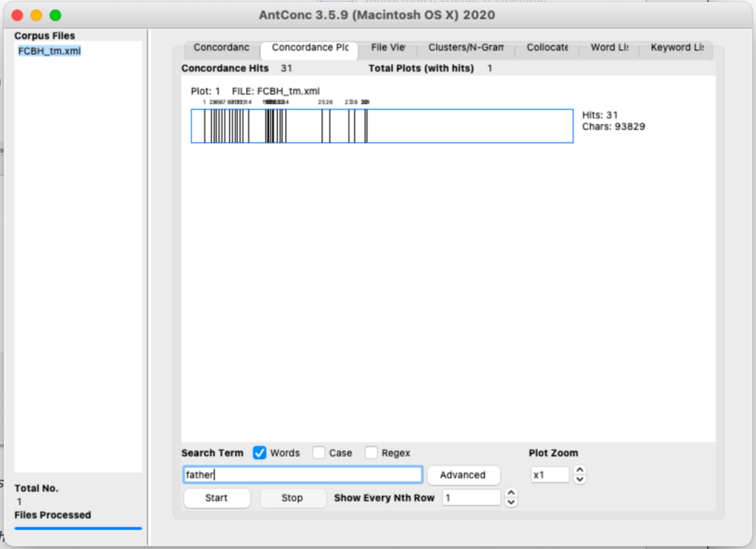Click the concordance plot barcode for FCBH_tm.xml
Viewport: 756px width, 549px height.
tap(381, 126)
